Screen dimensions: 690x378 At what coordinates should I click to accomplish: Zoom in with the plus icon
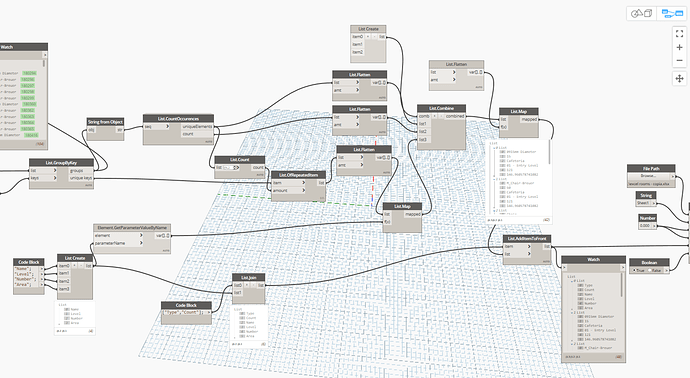(679, 47)
